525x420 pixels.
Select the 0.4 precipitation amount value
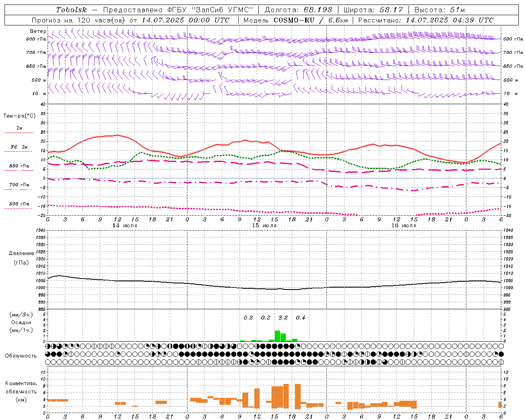click(301, 317)
